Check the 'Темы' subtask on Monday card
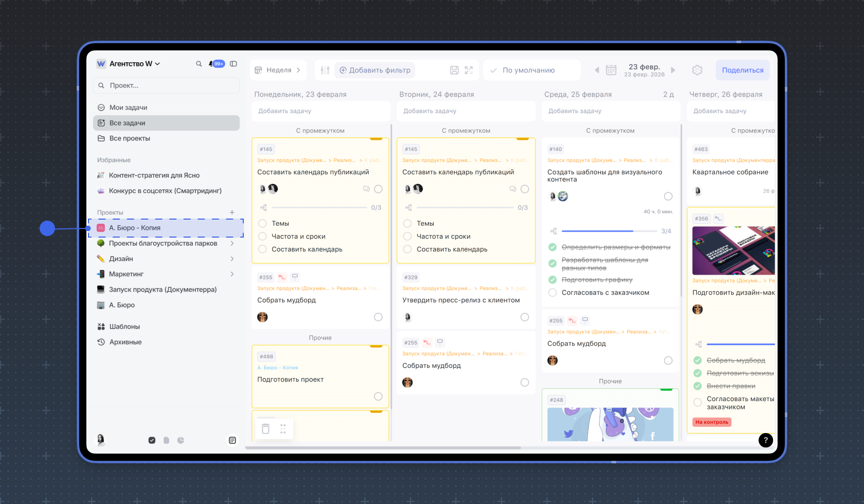Viewport: 864px width, 504px height. (262, 223)
